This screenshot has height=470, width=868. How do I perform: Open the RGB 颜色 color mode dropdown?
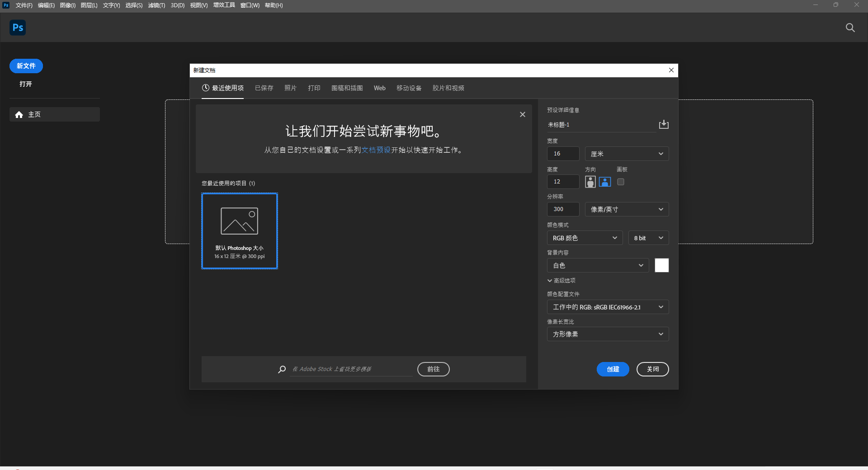click(x=584, y=238)
